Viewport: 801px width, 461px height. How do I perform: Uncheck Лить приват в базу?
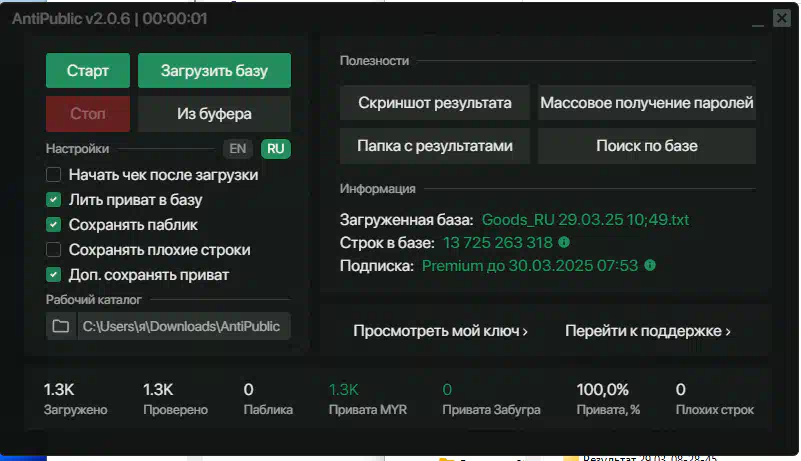click(54, 200)
